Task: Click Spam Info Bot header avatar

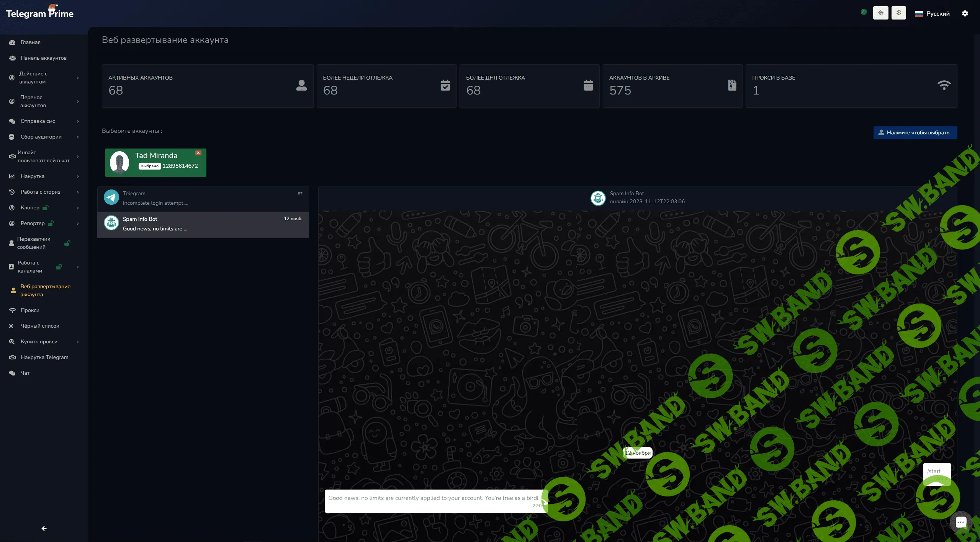Action: point(598,198)
